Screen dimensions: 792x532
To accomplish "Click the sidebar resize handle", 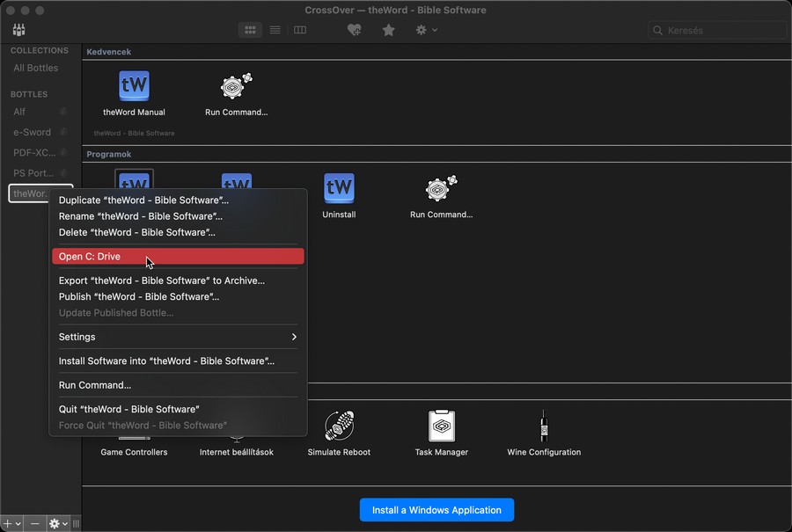I will (76, 523).
